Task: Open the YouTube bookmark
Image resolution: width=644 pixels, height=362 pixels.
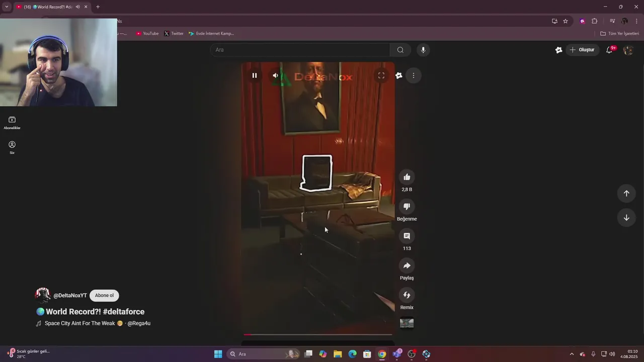Action: click(147, 34)
